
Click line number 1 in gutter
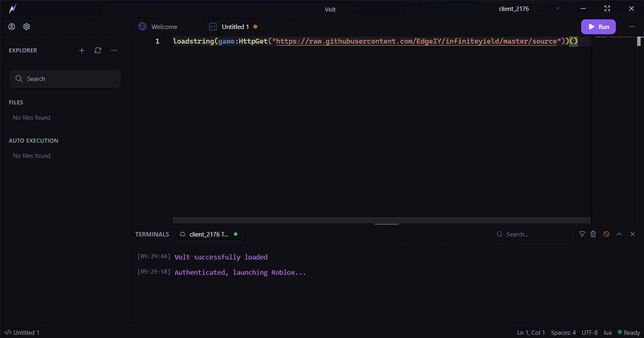click(157, 41)
